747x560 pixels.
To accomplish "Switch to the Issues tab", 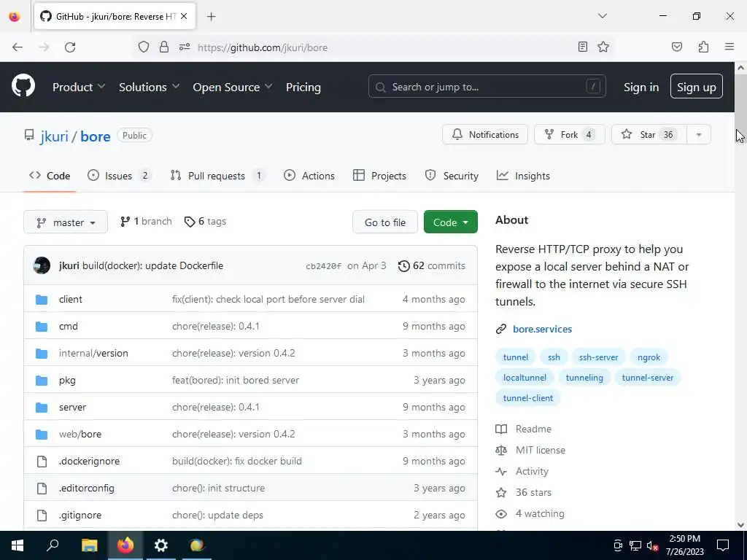I will coord(120,176).
